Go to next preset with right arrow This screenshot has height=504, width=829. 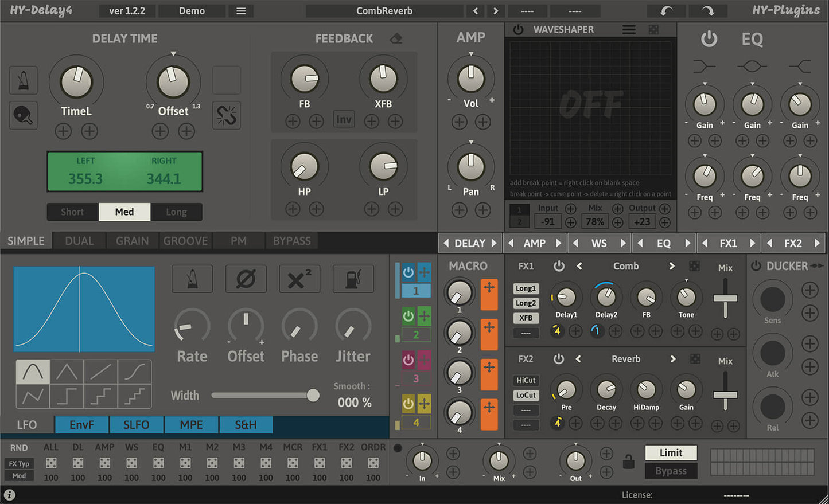496,11
